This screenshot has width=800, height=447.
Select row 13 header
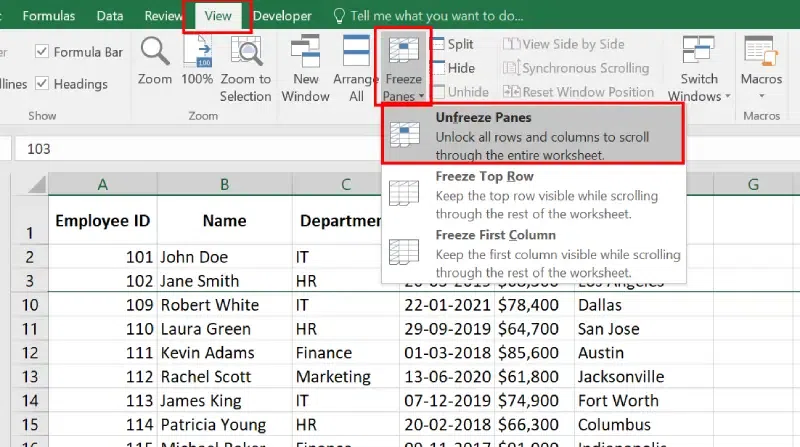(30, 377)
